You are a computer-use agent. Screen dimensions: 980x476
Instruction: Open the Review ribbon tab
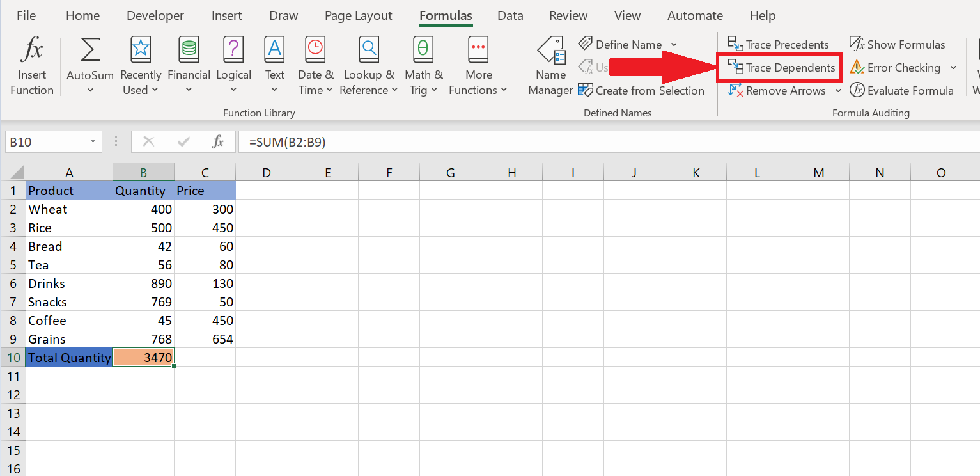point(568,15)
